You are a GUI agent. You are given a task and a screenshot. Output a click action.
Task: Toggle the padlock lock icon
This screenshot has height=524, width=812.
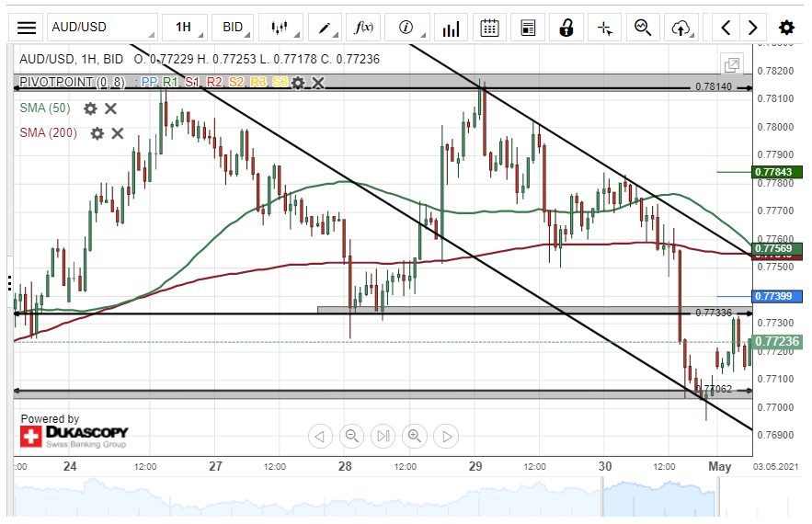click(566, 28)
